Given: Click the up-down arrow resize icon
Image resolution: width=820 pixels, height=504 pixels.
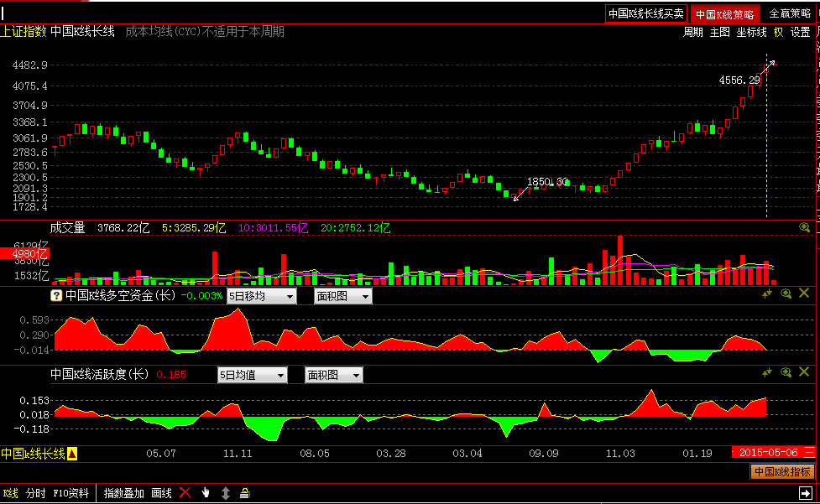Looking at the screenshot, I should coord(225,493).
